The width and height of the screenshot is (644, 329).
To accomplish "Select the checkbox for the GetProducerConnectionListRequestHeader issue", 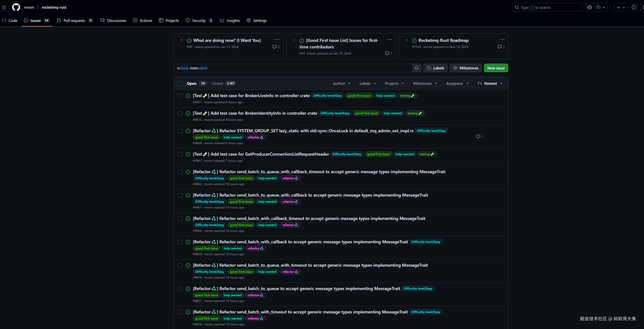I will [x=180, y=154].
